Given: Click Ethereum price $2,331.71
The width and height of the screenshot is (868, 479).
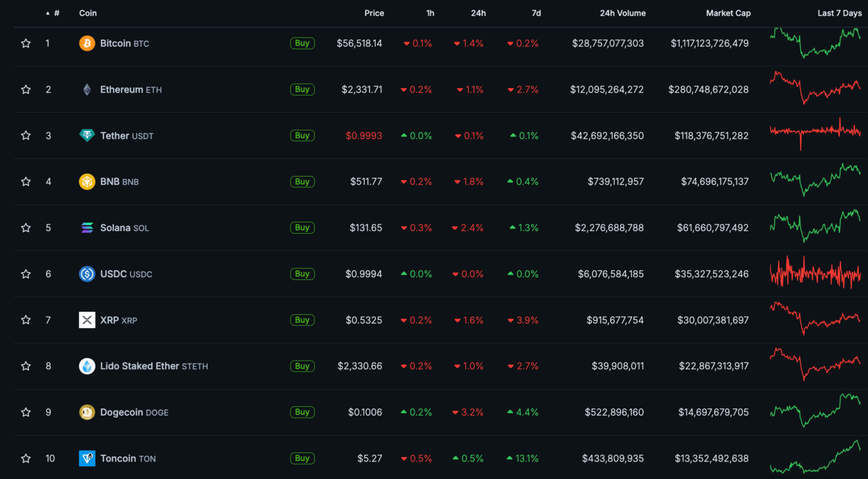Looking at the screenshot, I should click(x=362, y=89).
